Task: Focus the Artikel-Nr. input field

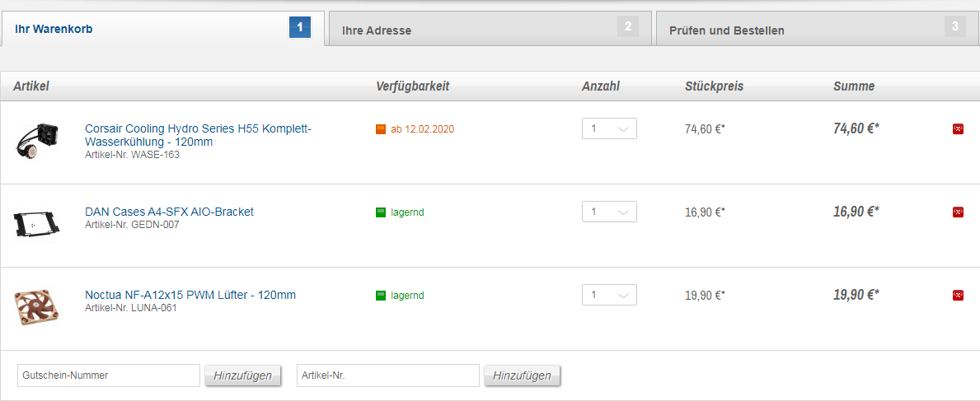Action: click(x=388, y=375)
